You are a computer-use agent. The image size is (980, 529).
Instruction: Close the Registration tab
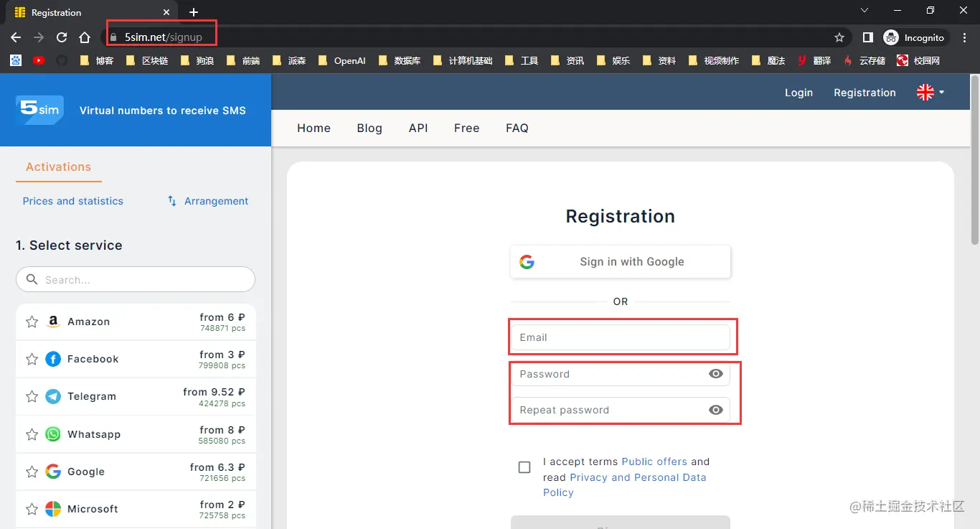(166, 12)
